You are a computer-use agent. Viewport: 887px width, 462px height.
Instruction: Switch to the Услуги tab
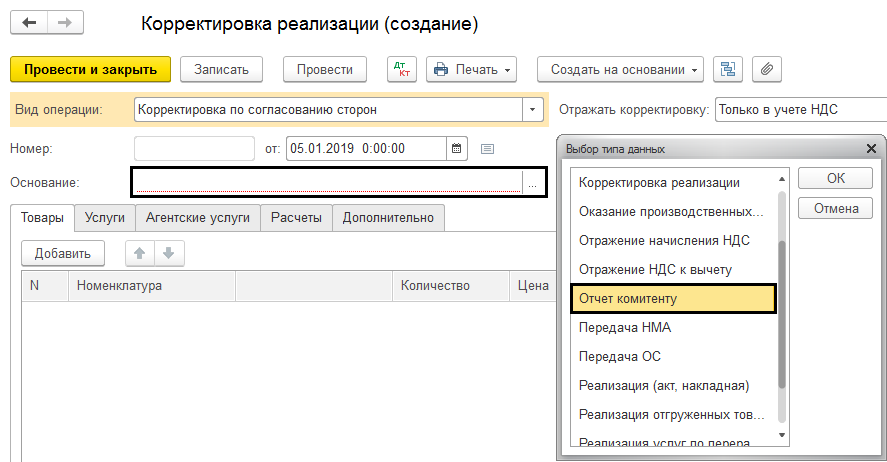[105, 217]
